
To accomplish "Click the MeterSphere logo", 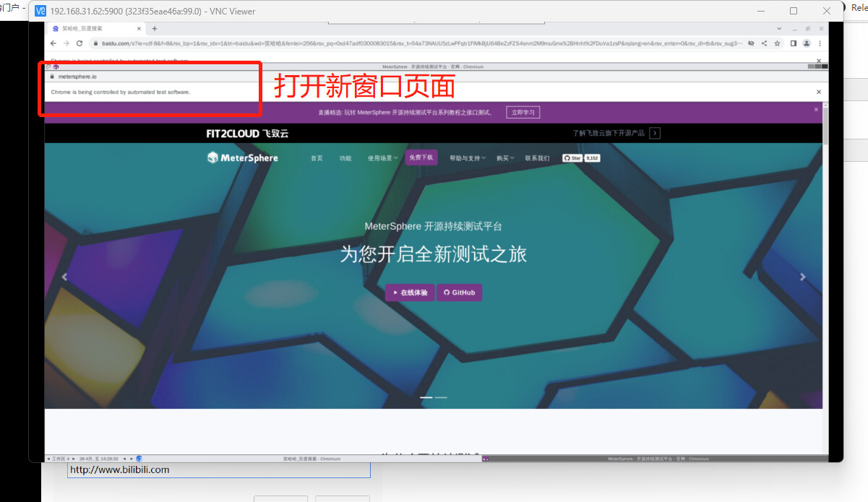I will point(242,157).
